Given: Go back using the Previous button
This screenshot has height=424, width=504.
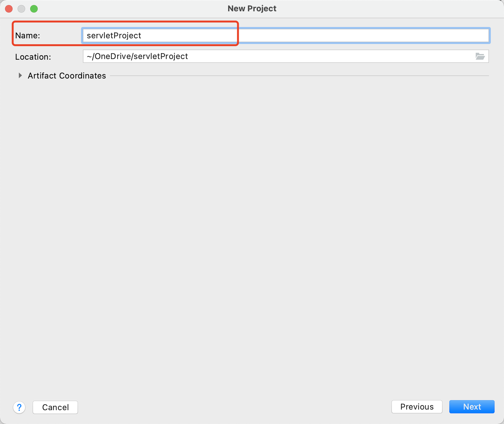Looking at the screenshot, I should (417, 407).
